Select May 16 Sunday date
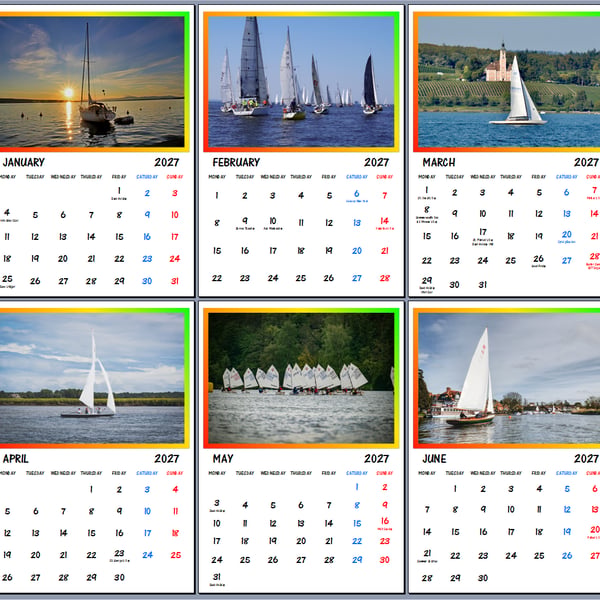 [385, 523]
